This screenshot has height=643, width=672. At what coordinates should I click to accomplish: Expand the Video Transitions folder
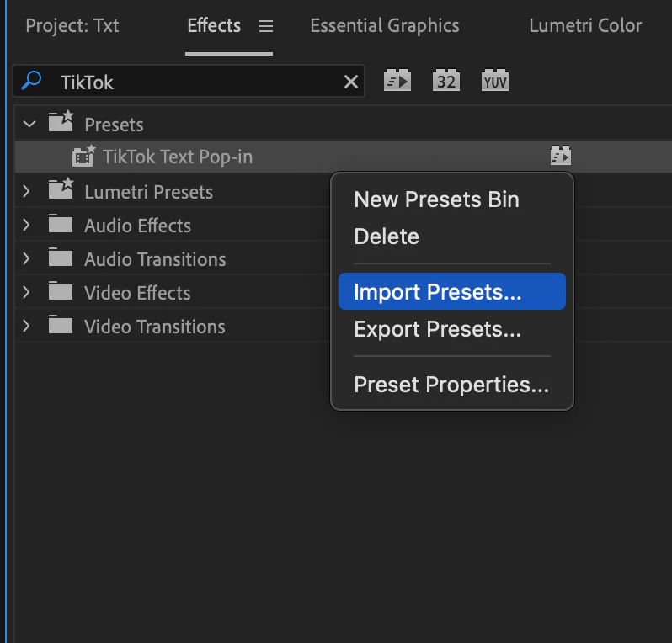27,327
